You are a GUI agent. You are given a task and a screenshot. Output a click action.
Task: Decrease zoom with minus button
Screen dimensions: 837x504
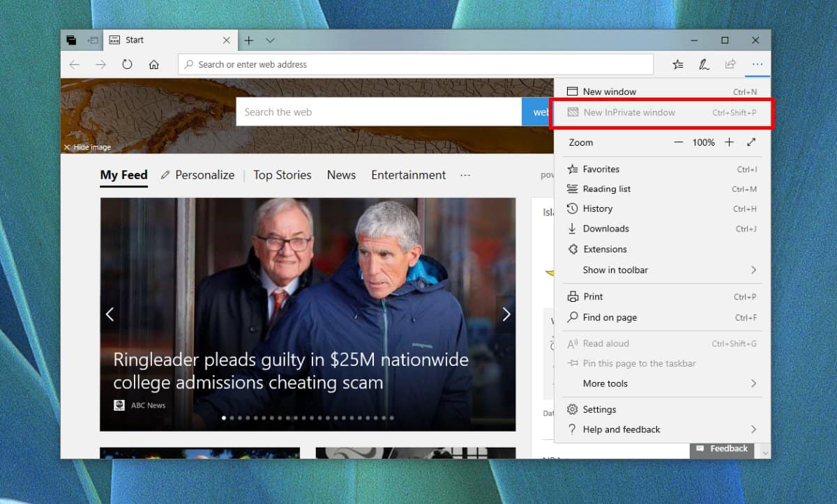(x=679, y=142)
